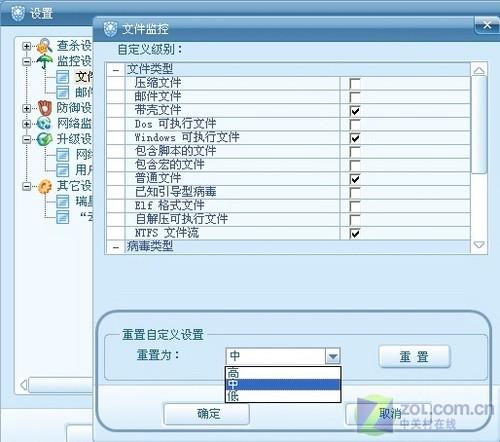Click the 确定 button

207,414
